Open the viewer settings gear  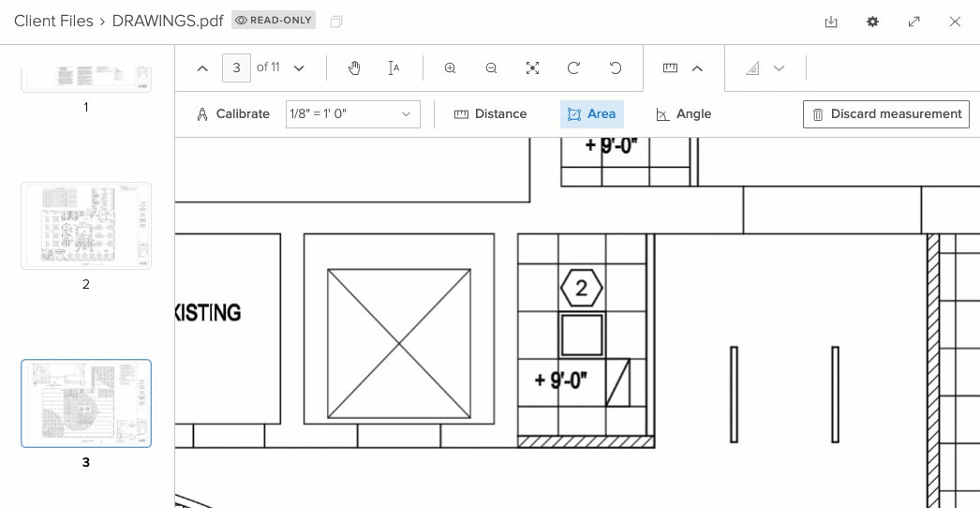872,22
